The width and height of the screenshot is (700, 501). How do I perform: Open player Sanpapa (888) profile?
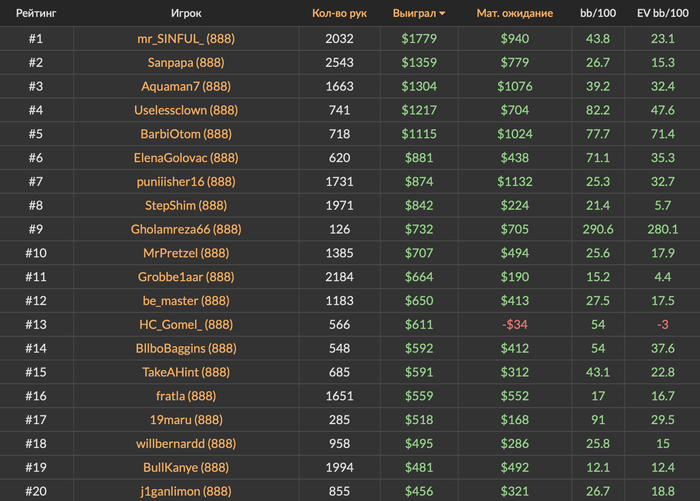tap(185, 62)
